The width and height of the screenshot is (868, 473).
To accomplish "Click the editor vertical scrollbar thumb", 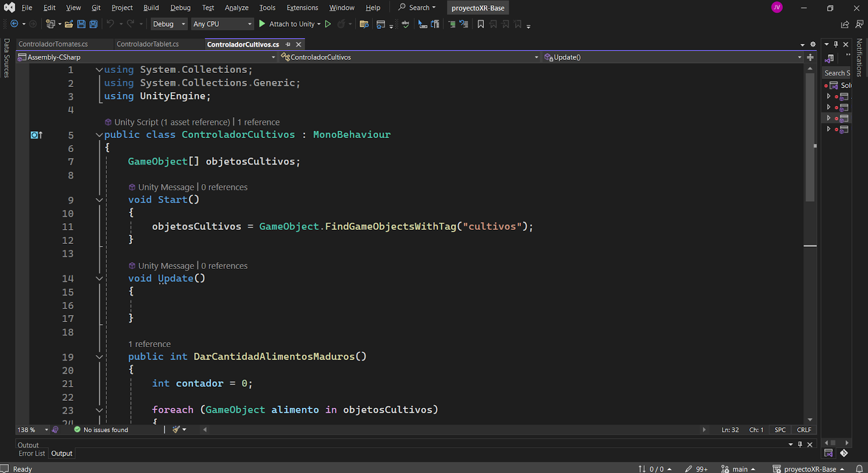I will [810, 136].
